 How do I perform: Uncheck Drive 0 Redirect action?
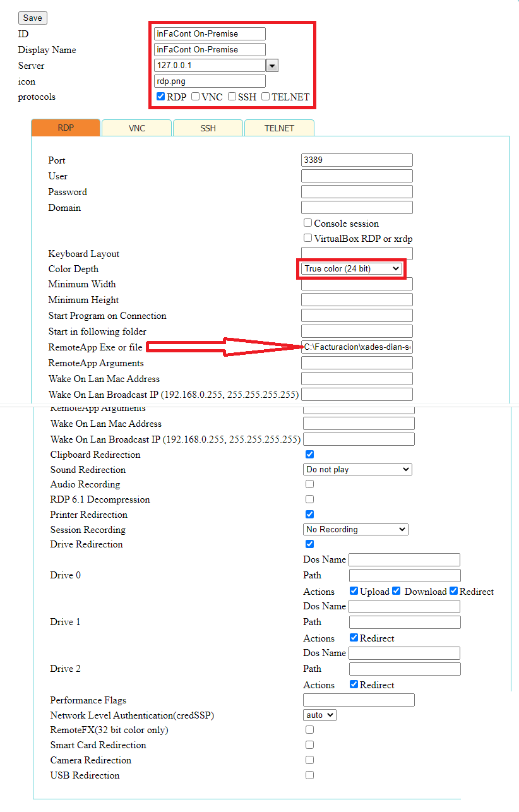453,591
